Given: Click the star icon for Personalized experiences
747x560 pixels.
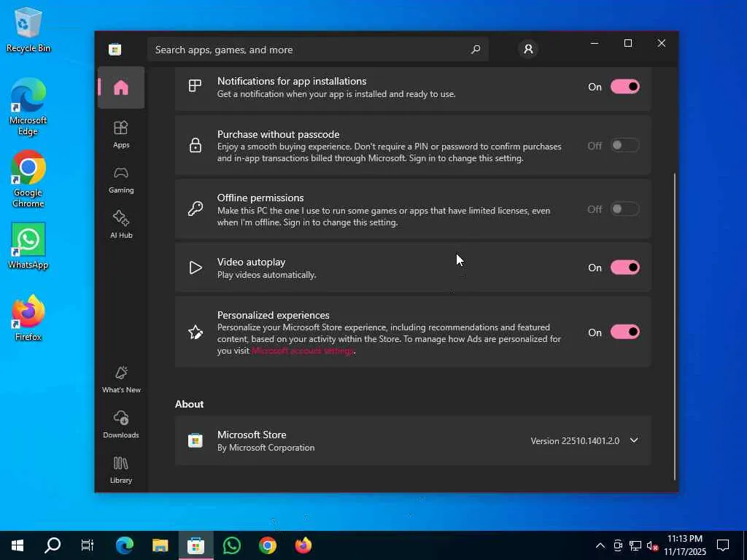Looking at the screenshot, I should pyautogui.click(x=196, y=332).
